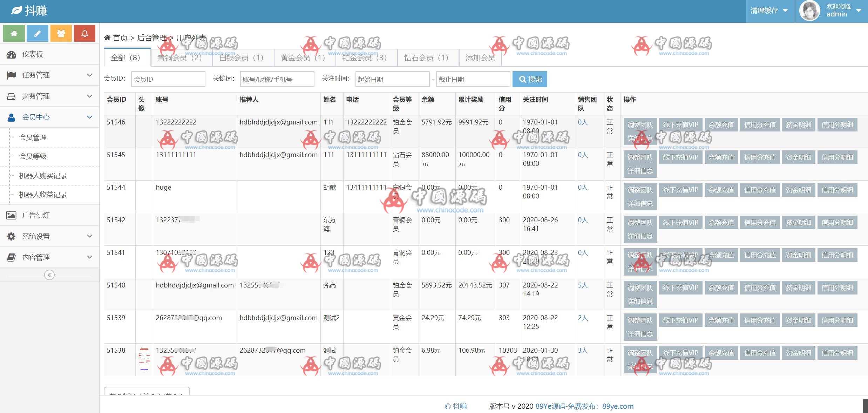868x413 pixels.
Task: Collapse the 会员中心 menu chevron
Action: (89, 117)
